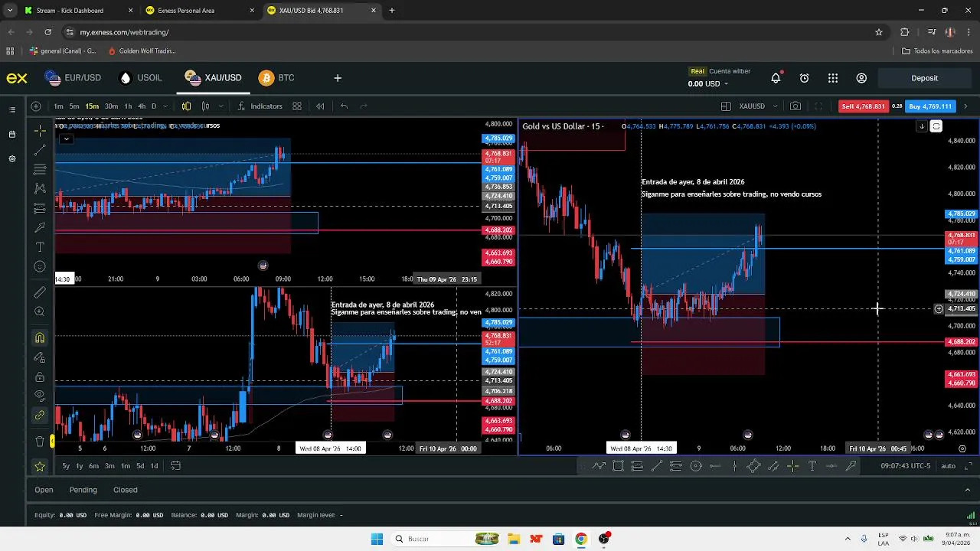Open the Fibonacci retracement tools group
Screen dimensions: 980x551
click(x=40, y=170)
